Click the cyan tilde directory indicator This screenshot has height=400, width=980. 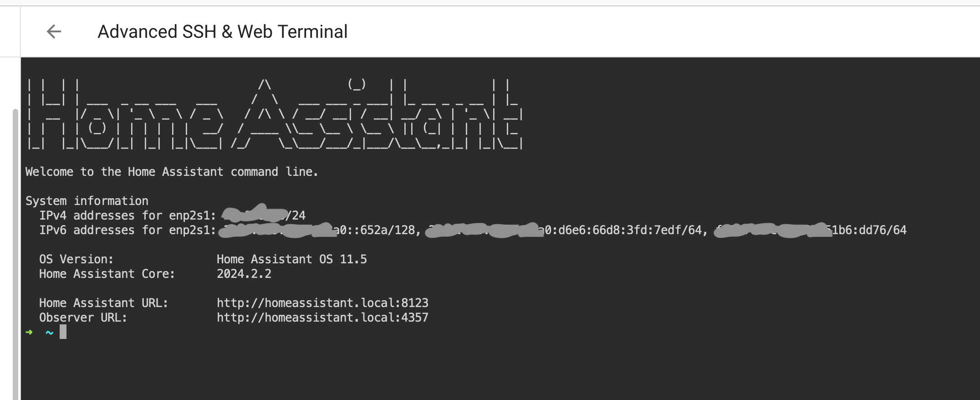coord(50,333)
